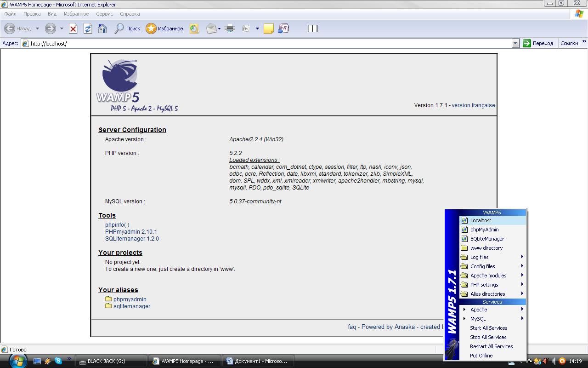This screenshot has height=368, width=588.
Task: Open Поиск search magnifier
Action: [127, 29]
